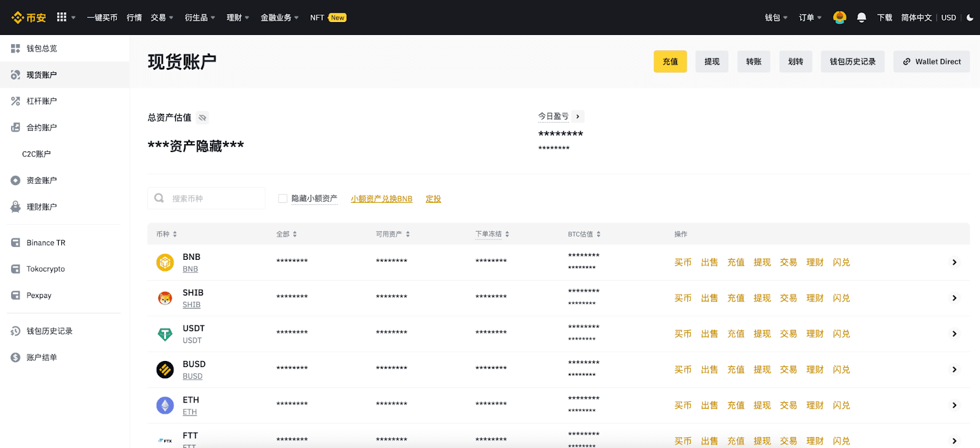Change language via 简体中文 selector

(x=916, y=18)
